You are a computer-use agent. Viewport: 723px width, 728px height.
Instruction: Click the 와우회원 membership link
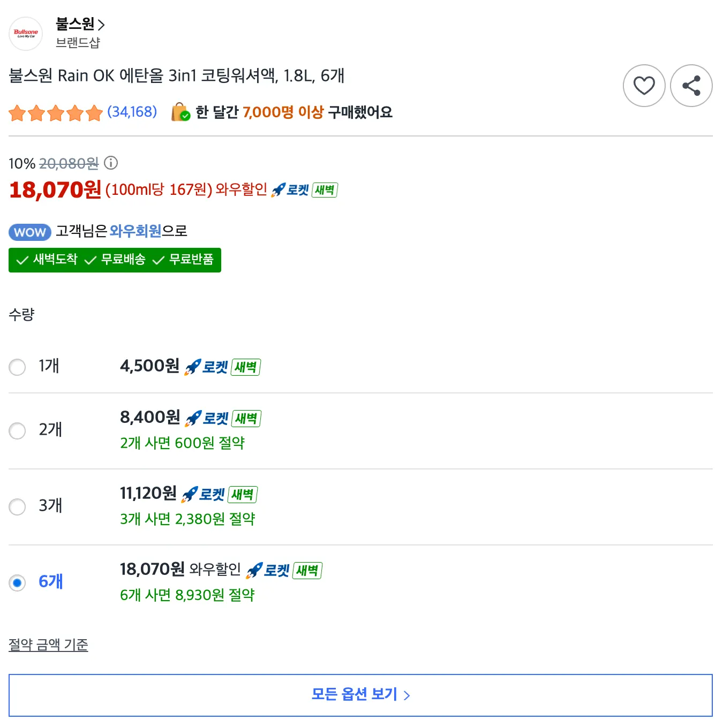[135, 231]
